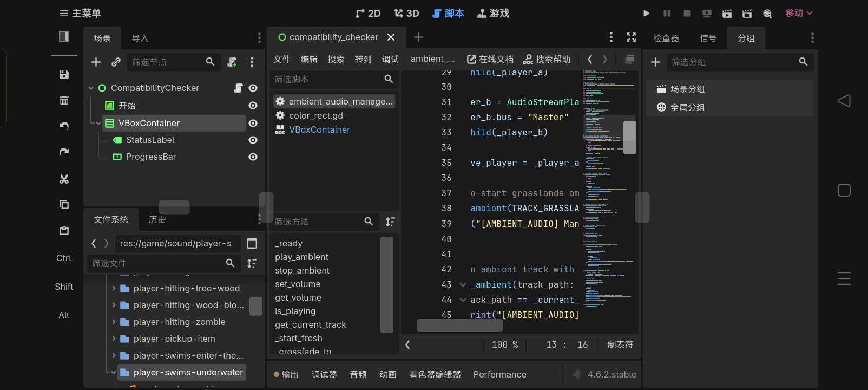Collapse the VBoxContainer tree node

click(98, 123)
